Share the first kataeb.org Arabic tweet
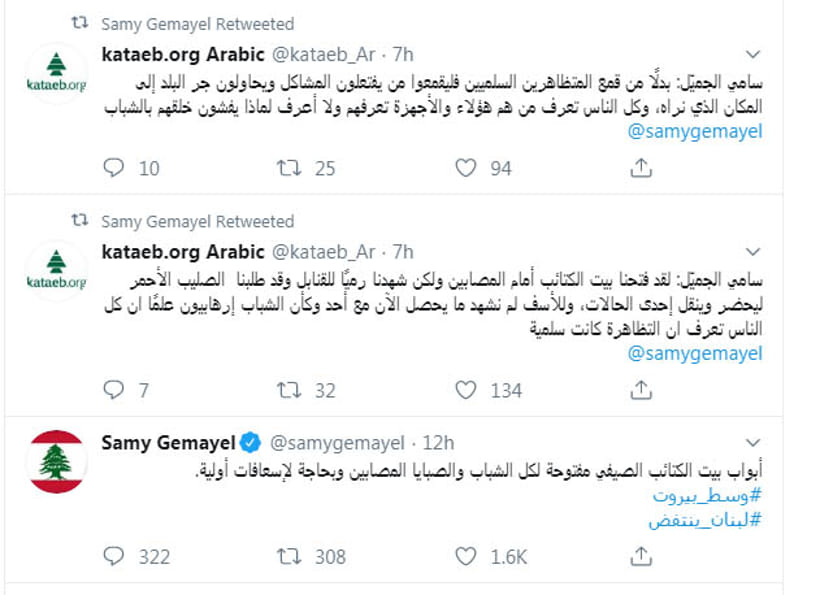Screen dimensions: 820x595 coord(641,168)
